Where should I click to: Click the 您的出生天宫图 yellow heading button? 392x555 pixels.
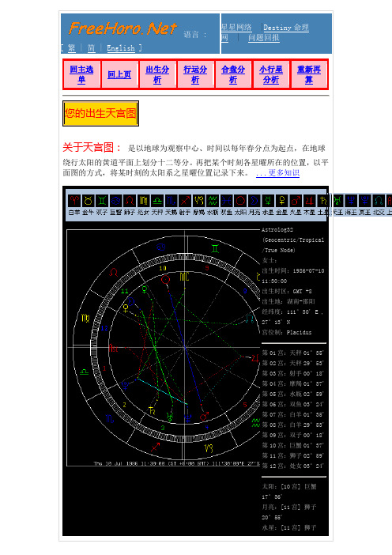click(x=100, y=113)
